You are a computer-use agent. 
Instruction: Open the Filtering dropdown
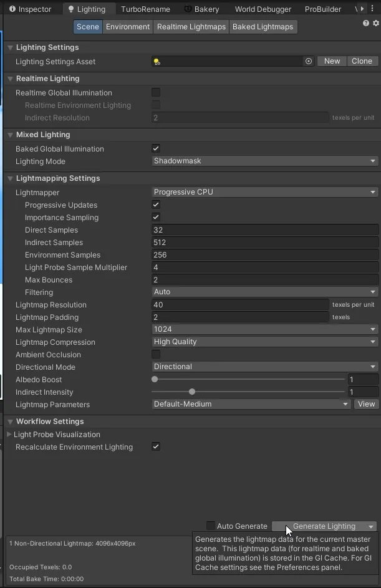click(265, 292)
